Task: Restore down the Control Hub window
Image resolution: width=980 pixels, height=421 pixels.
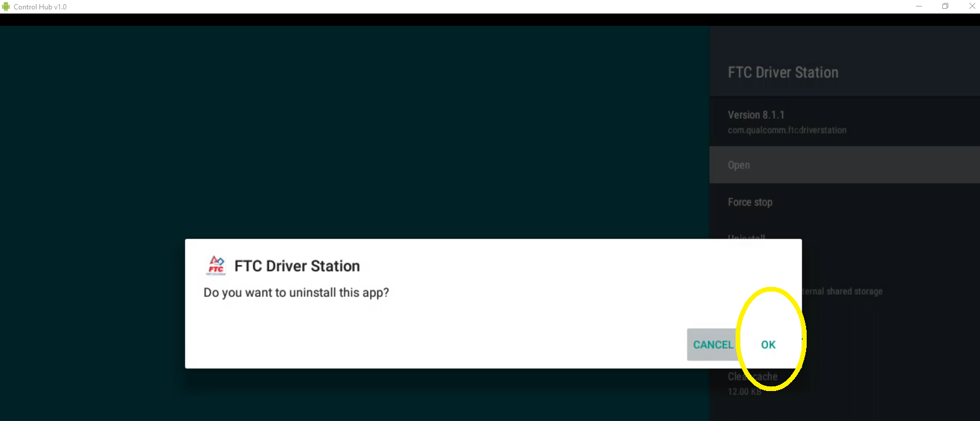Action: (x=945, y=6)
